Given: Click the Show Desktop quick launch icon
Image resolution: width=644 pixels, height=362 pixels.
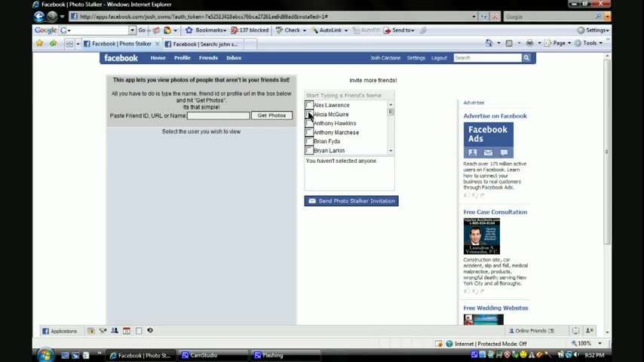Looking at the screenshot, I should click(x=65, y=355).
